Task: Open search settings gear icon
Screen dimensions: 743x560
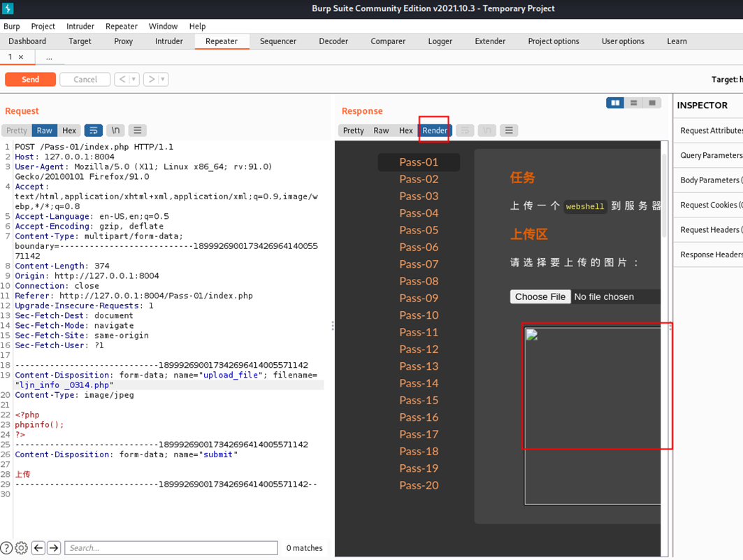Action: (22, 547)
